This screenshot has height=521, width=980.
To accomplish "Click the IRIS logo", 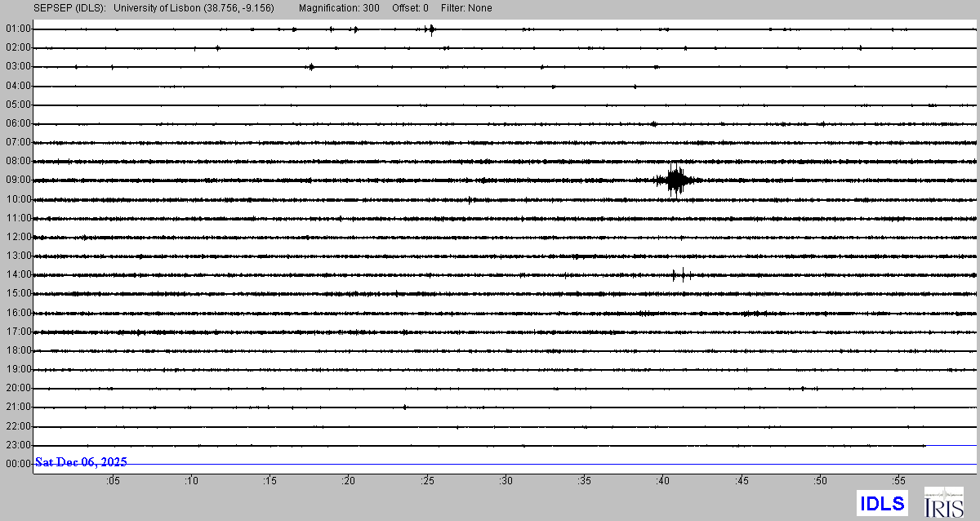I will (943, 502).
